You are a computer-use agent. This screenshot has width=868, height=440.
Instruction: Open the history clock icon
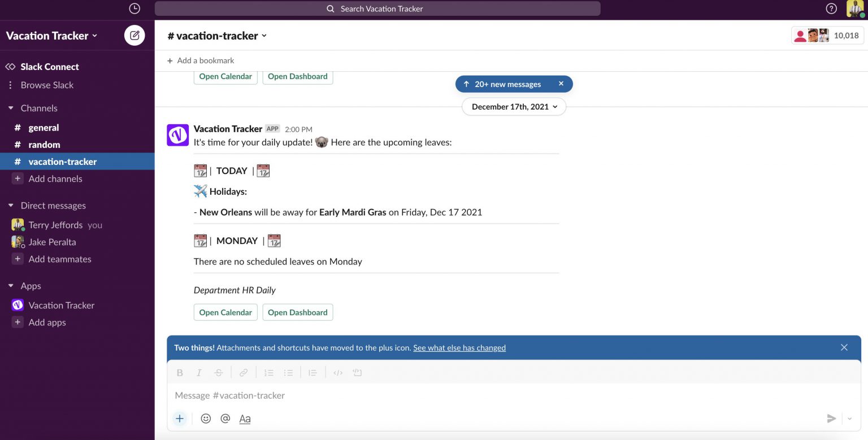click(134, 8)
